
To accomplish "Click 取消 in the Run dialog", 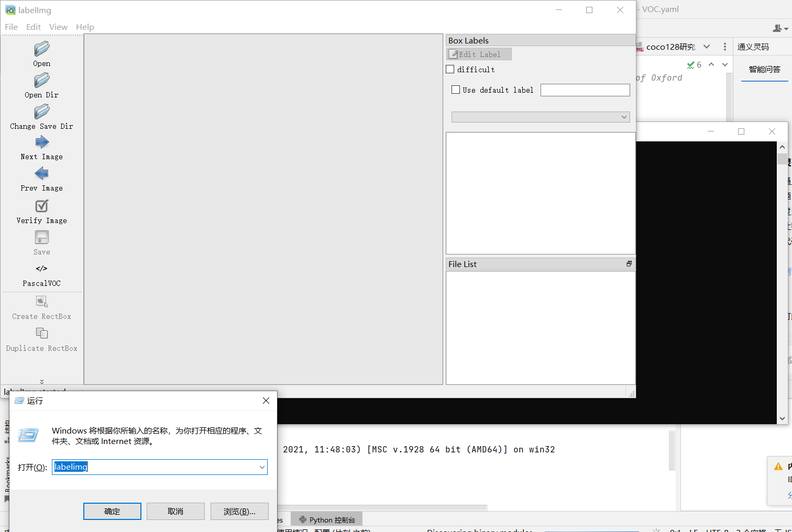I will click(175, 512).
